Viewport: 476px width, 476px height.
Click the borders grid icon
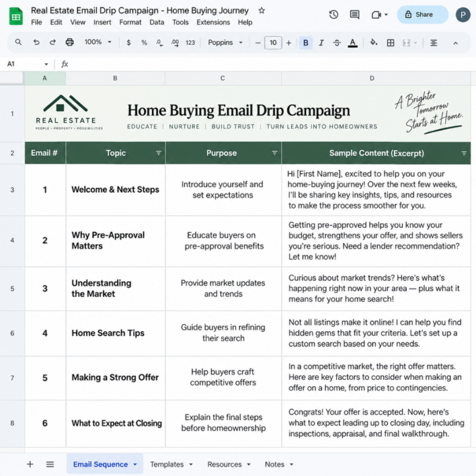[x=390, y=43]
